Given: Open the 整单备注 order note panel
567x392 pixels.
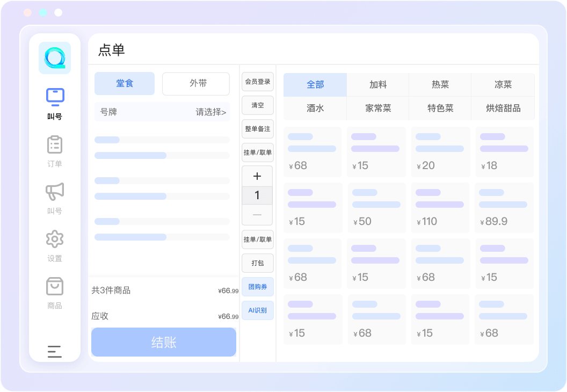Looking at the screenshot, I should [x=258, y=129].
